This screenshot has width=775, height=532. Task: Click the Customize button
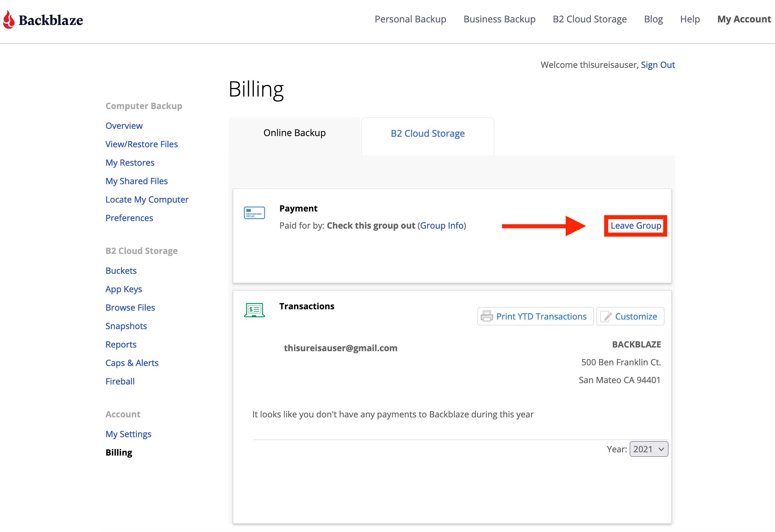[x=630, y=316]
